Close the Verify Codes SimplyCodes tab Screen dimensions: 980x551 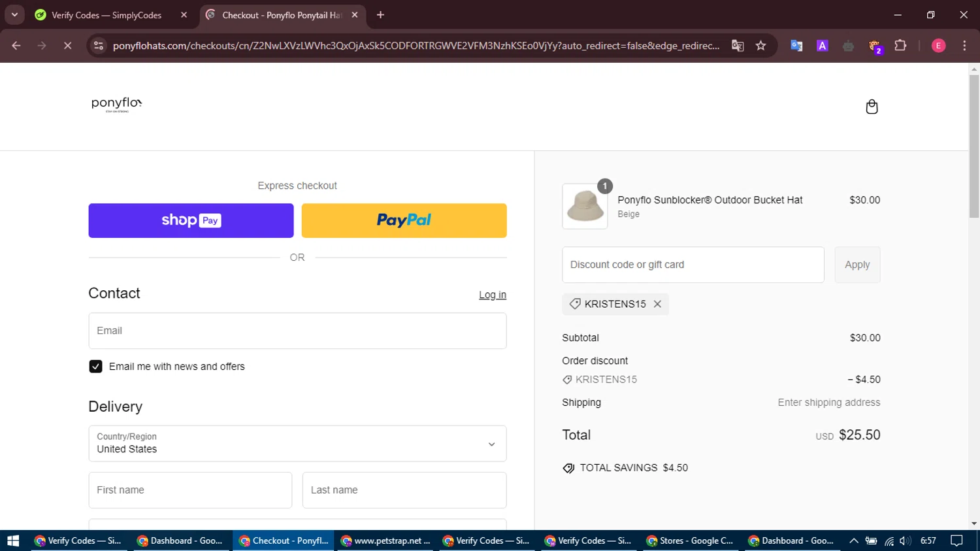(x=184, y=15)
